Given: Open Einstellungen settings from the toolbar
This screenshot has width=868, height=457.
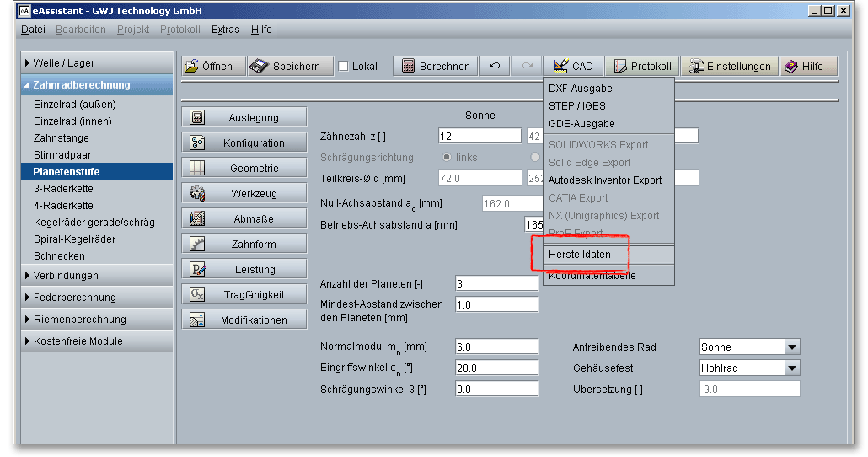Looking at the screenshot, I should (x=728, y=67).
